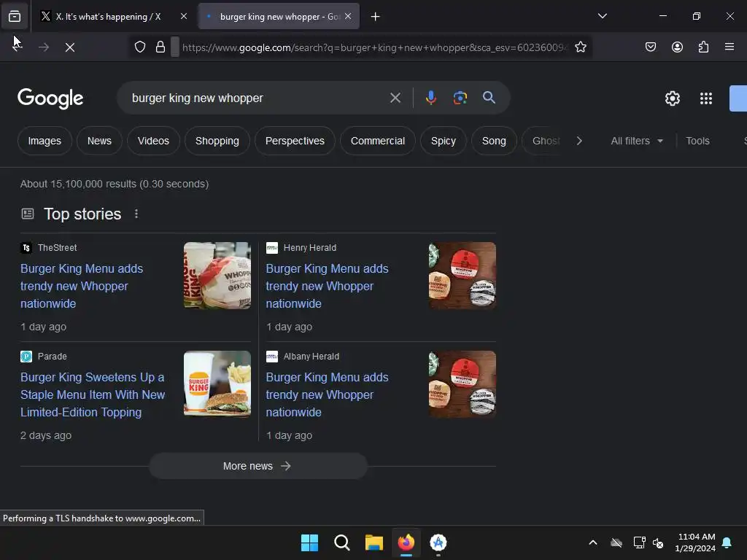Open Parade Limited-Edition Topping article
The image size is (747, 560).
tap(93, 394)
